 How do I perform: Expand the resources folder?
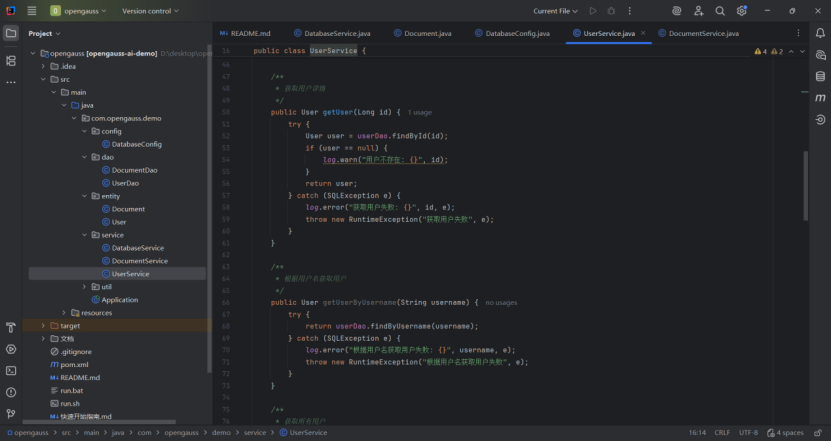pos(64,313)
